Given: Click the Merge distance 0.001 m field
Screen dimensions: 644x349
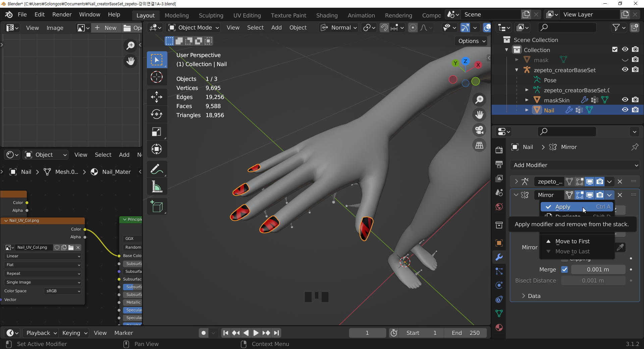Looking at the screenshot, I should tap(598, 269).
